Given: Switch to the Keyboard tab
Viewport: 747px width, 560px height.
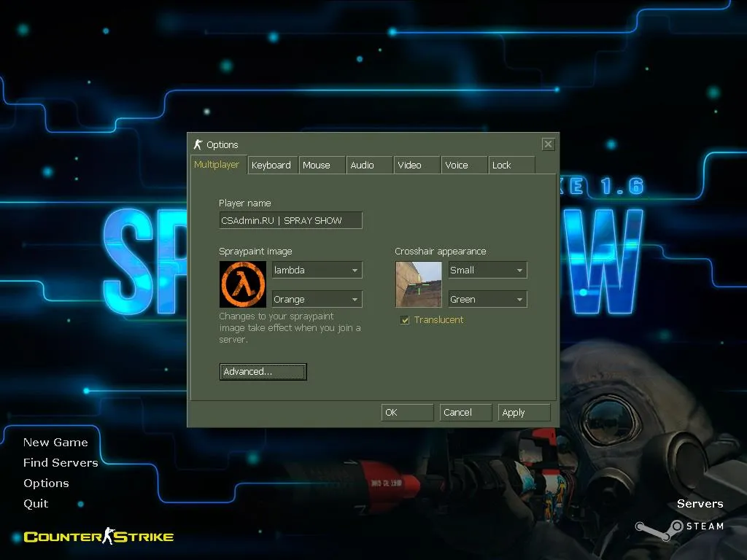Looking at the screenshot, I should tap(273, 166).
